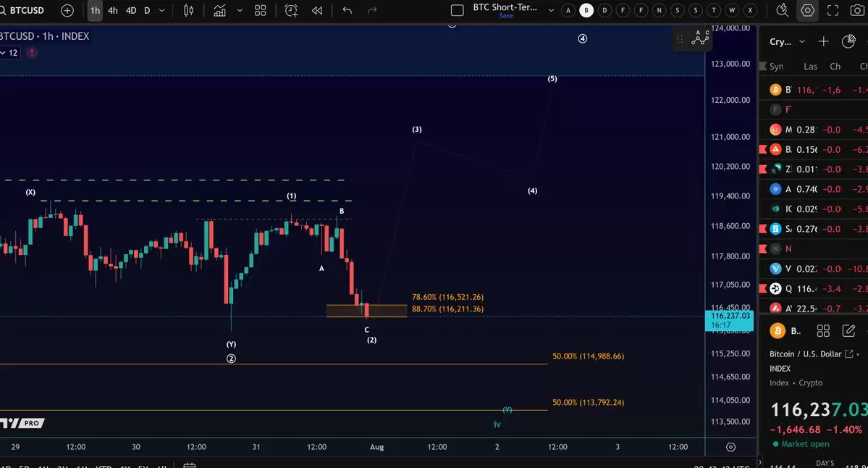Take a chart snapshot with camera icon
This screenshot has width=868, height=468.
[x=857, y=11]
